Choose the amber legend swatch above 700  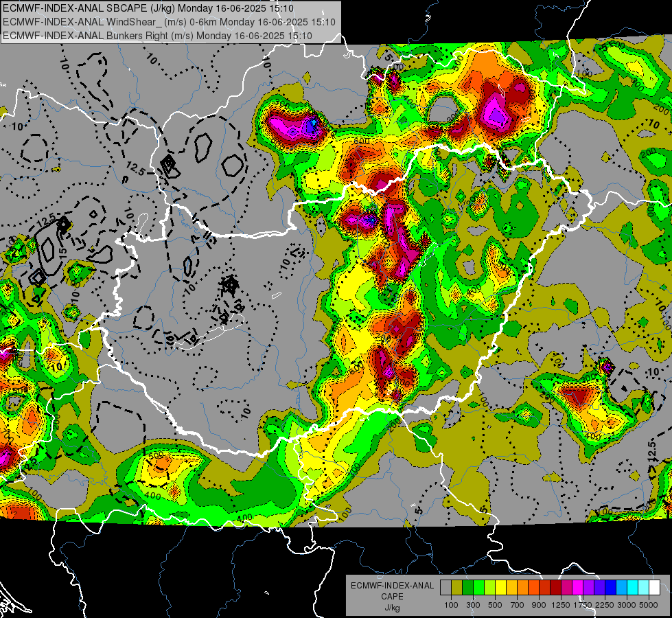(x=511, y=588)
